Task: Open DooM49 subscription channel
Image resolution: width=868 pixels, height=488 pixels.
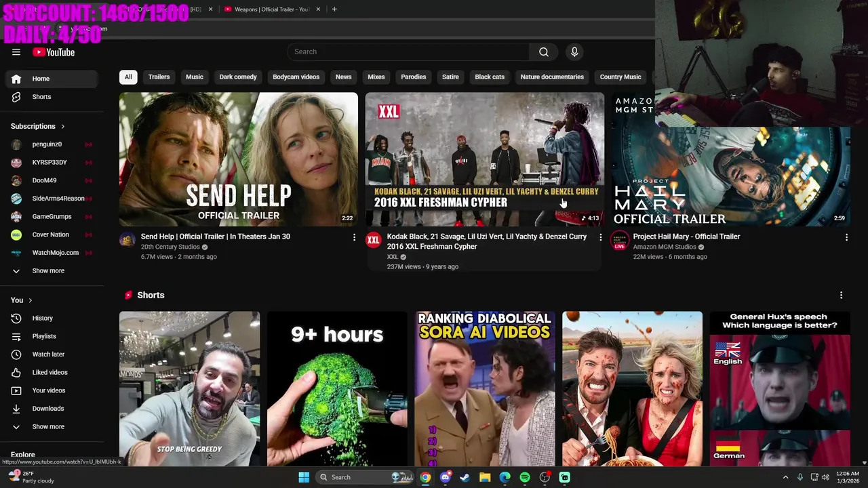Action: (x=52, y=180)
